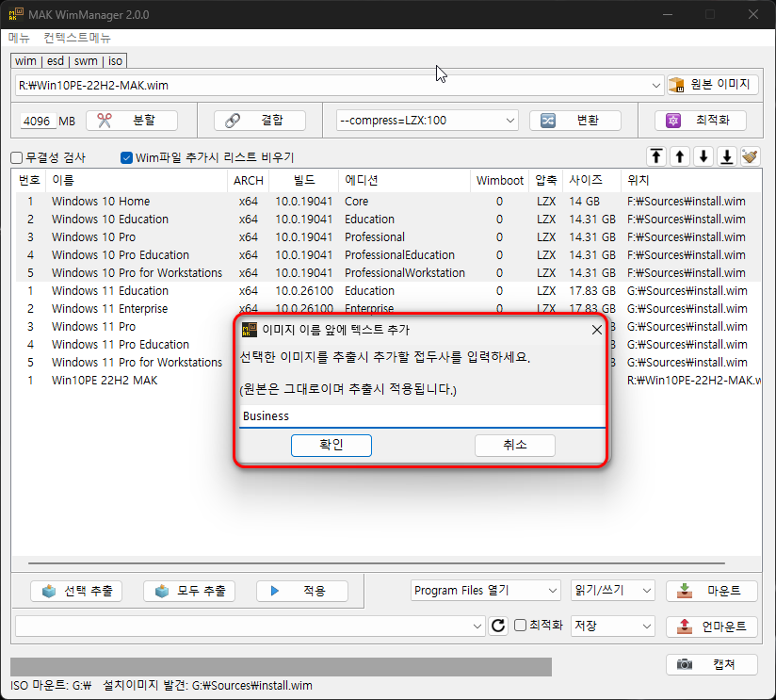Sort by 이름 column header
776x700 pixels.
[x=137, y=181]
